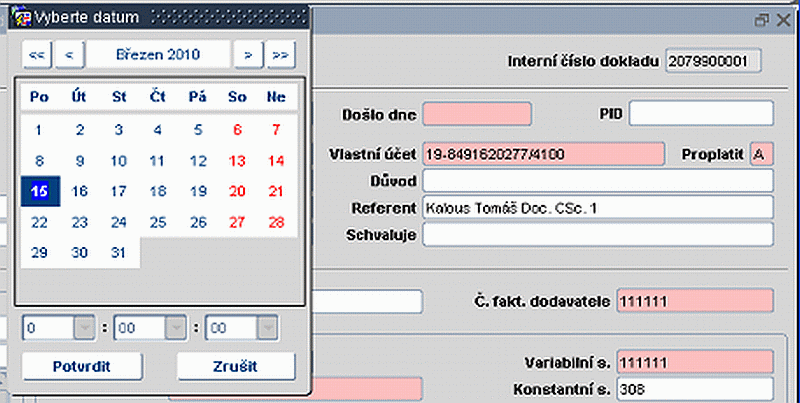Select day 19 in calendar
The width and height of the screenshot is (800, 403).
198,191
